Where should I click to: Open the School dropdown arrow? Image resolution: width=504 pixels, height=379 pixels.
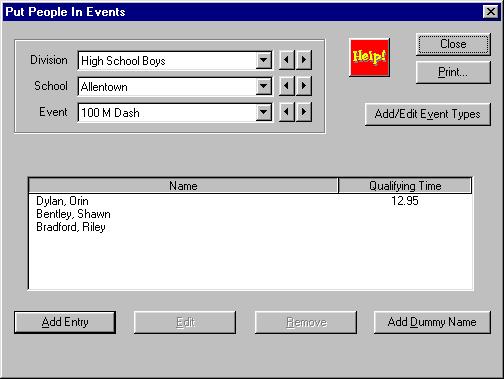pos(264,86)
